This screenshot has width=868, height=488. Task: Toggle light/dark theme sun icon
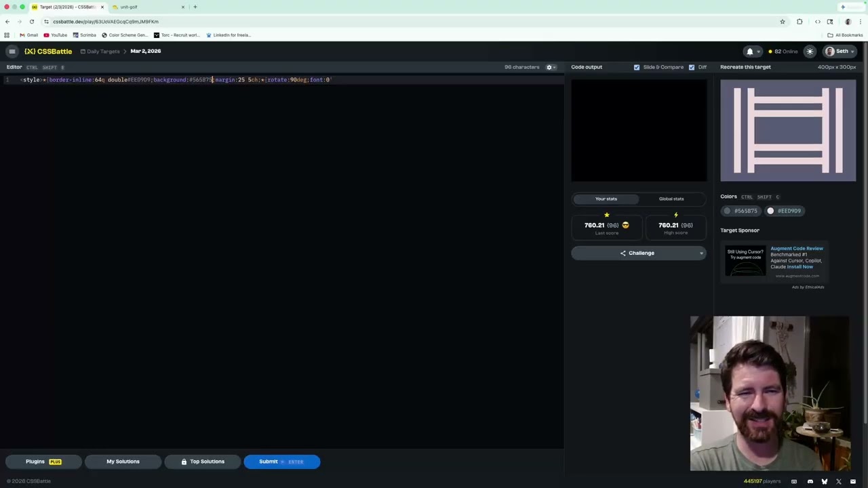pos(810,52)
